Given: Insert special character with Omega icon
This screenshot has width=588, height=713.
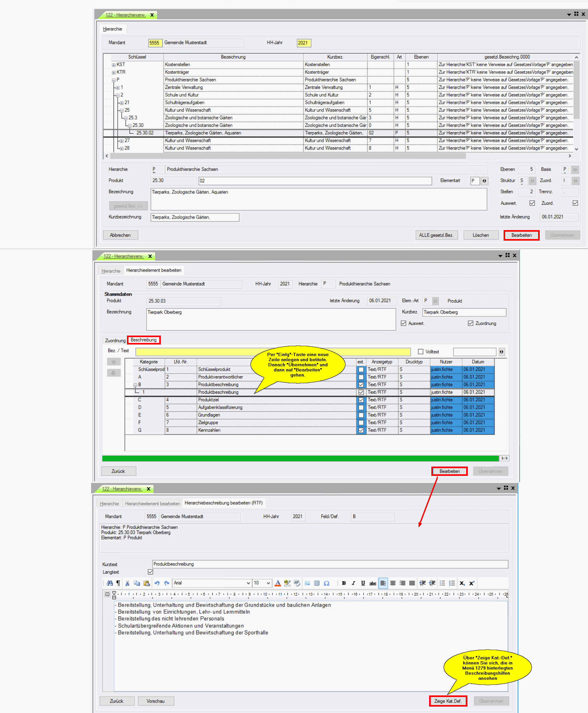Looking at the screenshot, I should coord(326,583).
